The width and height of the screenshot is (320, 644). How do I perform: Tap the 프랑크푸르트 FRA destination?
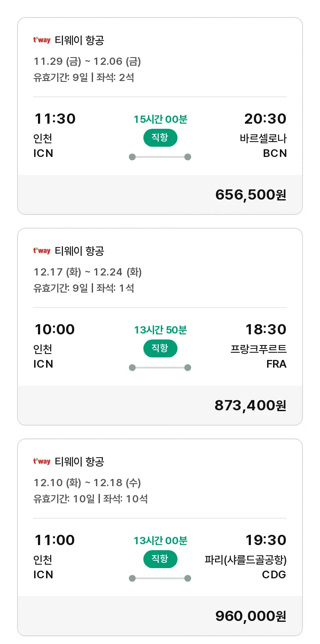pyautogui.click(x=259, y=356)
